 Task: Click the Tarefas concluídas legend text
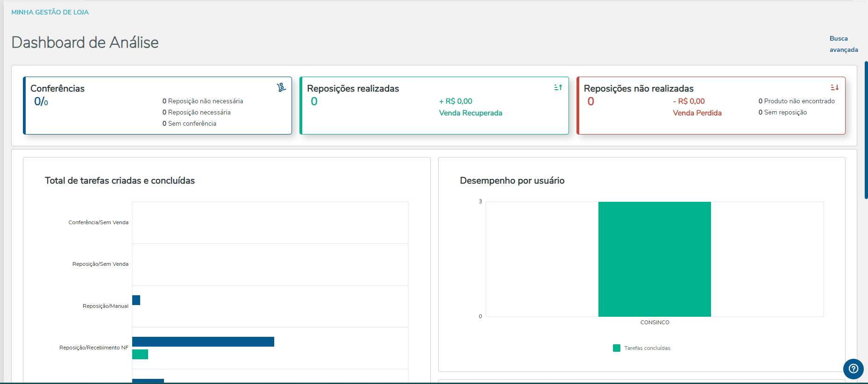pos(647,348)
